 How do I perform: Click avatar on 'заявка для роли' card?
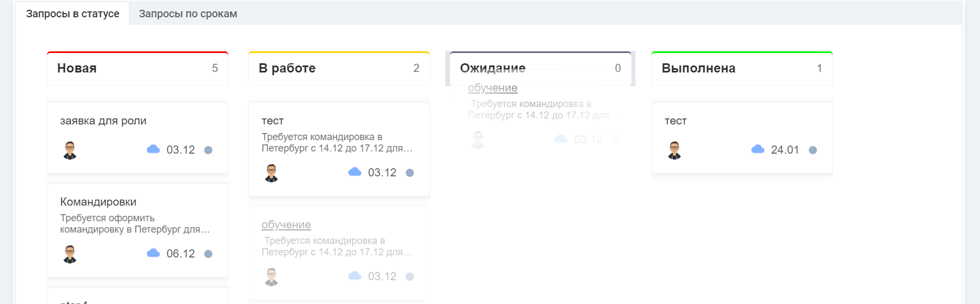[x=70, y=150]
